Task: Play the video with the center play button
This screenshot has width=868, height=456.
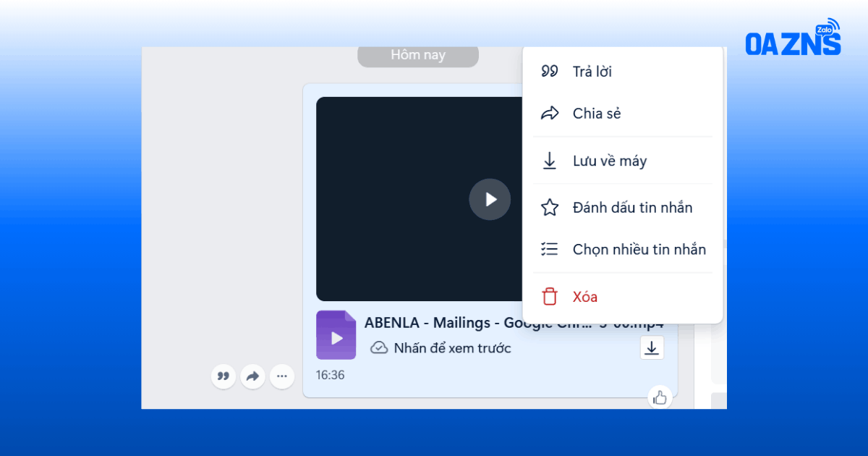Action: coord(490,199)
